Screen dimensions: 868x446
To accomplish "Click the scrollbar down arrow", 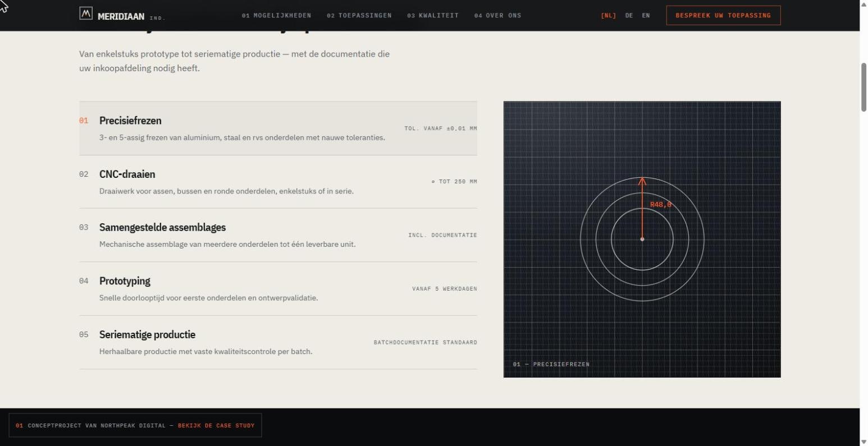I will click(x=864, y=442).
